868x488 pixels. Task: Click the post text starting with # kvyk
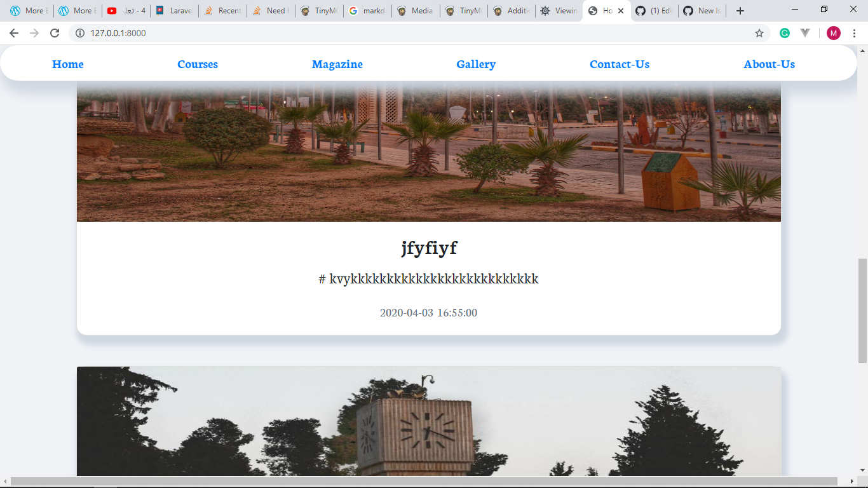(429, 279)
